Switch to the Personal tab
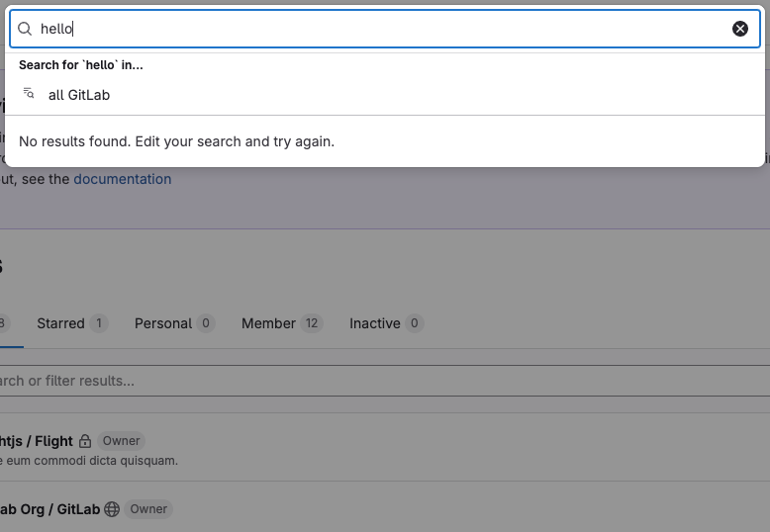 [x=174, y=323]
